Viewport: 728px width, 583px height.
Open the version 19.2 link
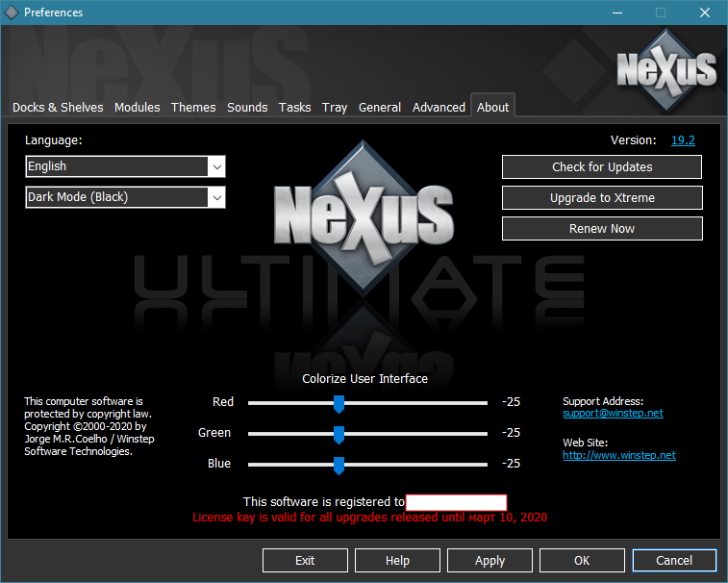683,140
